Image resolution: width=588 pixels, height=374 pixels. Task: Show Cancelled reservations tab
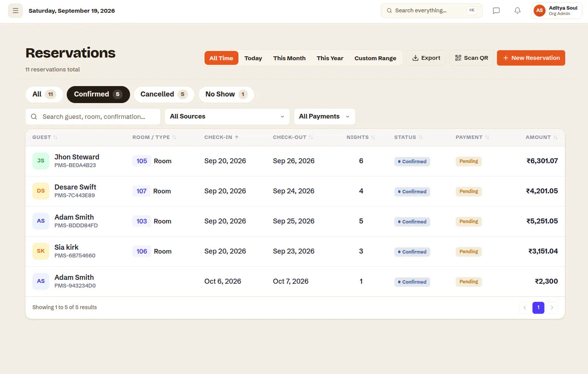coord(164,95)
